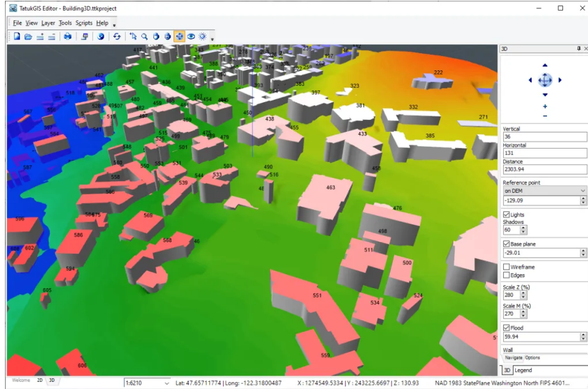Click the New project icon
The width and height of the screenshot is (588, 389).
[17, 37]
